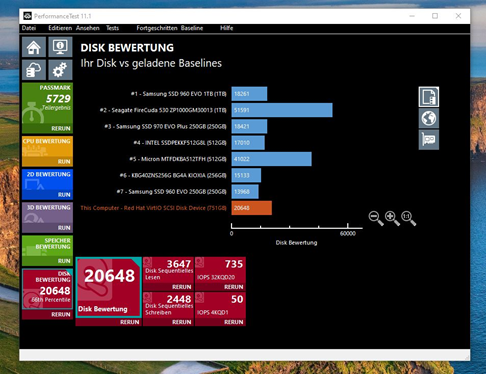Click the INTEL SSDPEKKF512G8L bar 17010

248,143
